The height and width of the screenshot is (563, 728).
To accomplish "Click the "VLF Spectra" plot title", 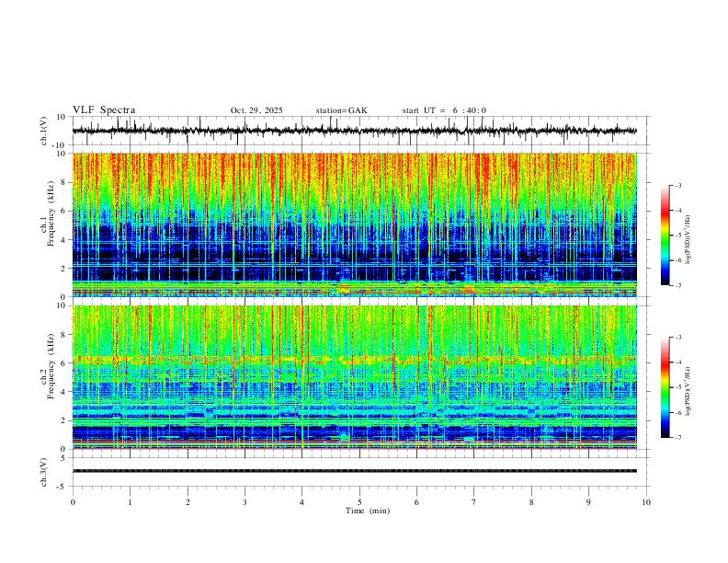I will click(x=104, y=110).
